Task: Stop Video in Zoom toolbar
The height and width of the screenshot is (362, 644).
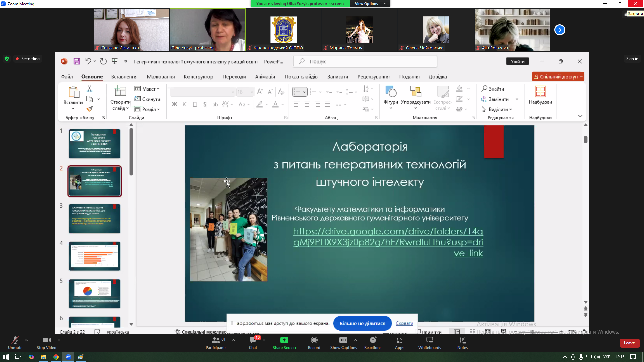Action: [x=46, y=343]
